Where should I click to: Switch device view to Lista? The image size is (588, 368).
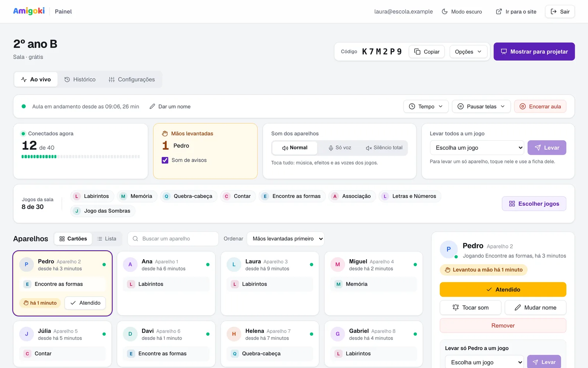pyautogui.click(x=107, y=238)
